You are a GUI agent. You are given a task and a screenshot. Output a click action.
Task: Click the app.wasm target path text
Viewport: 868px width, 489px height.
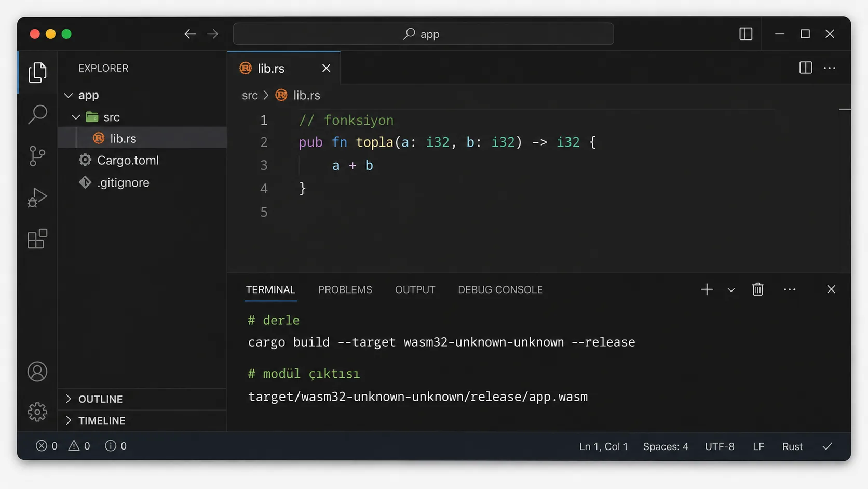[x=418, y=397]
